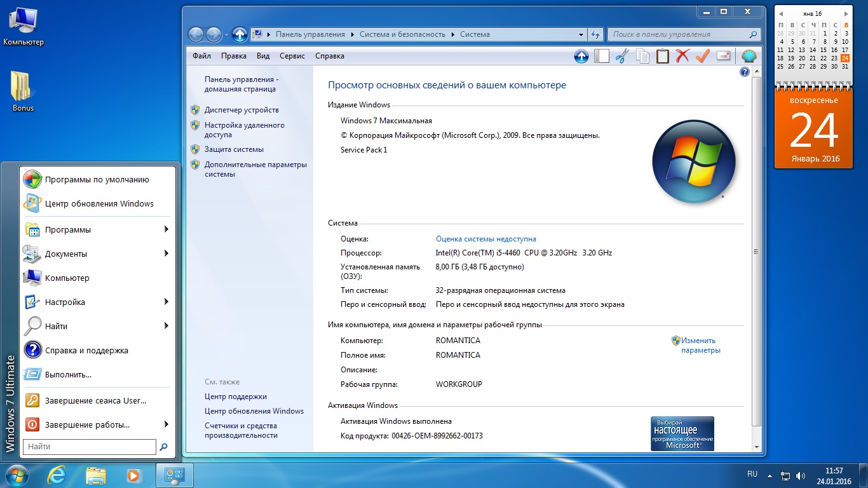Screen dimensions: 868x488
Task: Click the Forward navigation arrow
Action: [214, 34]
